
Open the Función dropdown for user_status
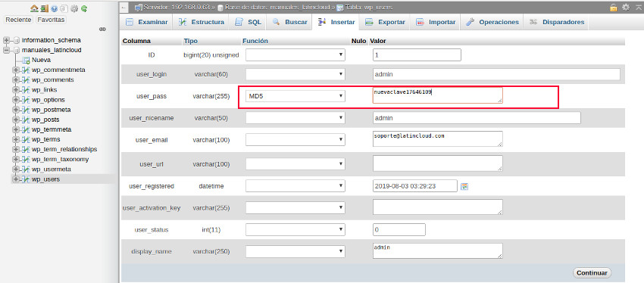point(295,230)
